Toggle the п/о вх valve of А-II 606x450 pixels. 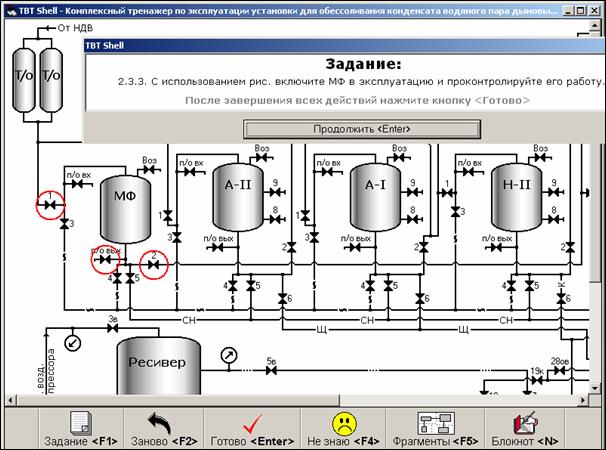(190, 172)
